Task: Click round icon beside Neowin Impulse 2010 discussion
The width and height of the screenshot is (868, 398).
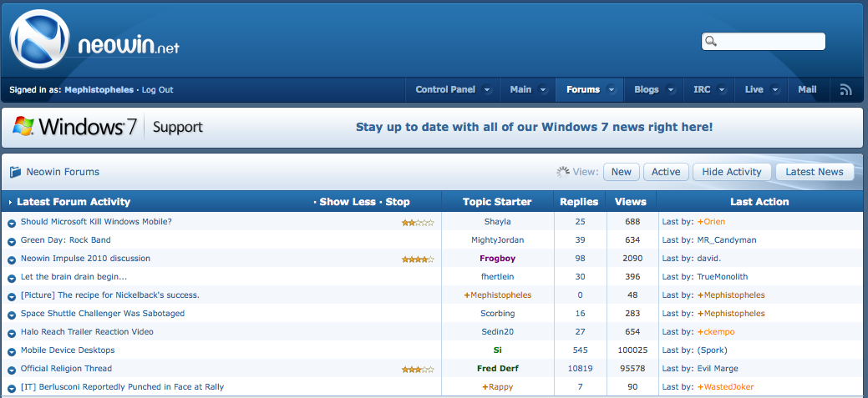Action: click(x=12, y=259)
